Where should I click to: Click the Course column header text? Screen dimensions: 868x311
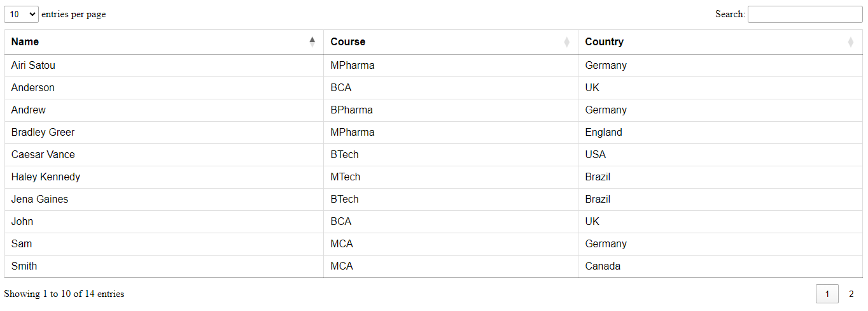[348, 42]
